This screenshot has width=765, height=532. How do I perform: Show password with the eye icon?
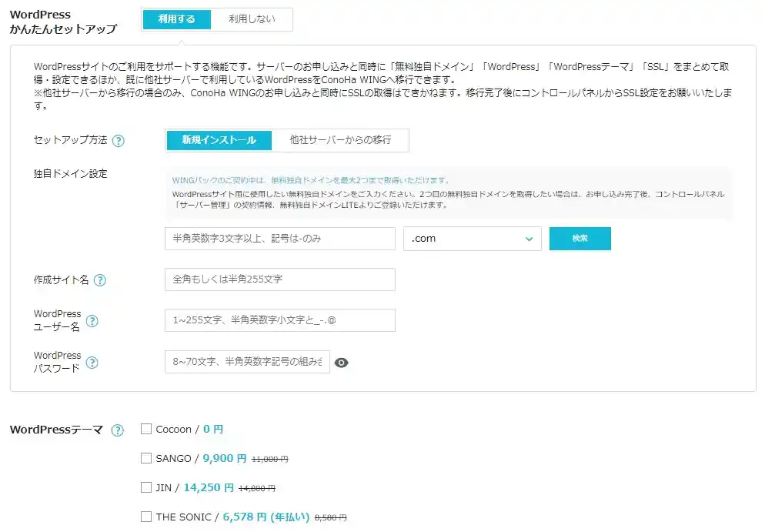coord(342,363)
